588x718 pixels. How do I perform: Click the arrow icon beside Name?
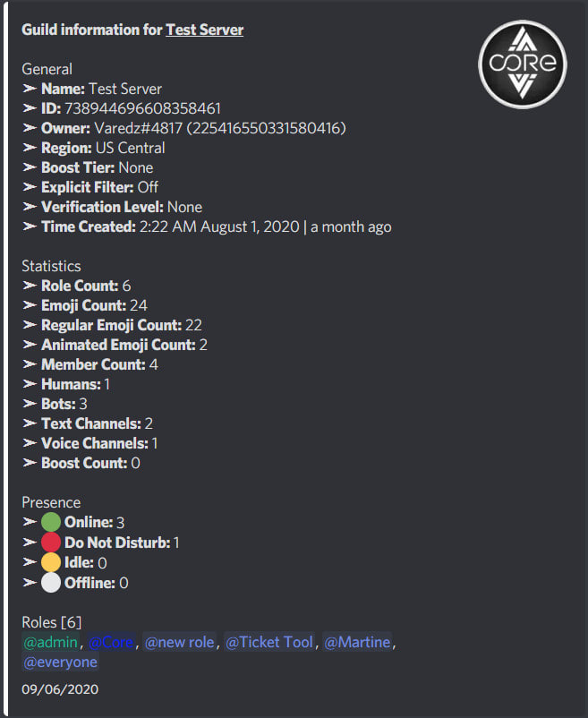click(x=29, y=89)
